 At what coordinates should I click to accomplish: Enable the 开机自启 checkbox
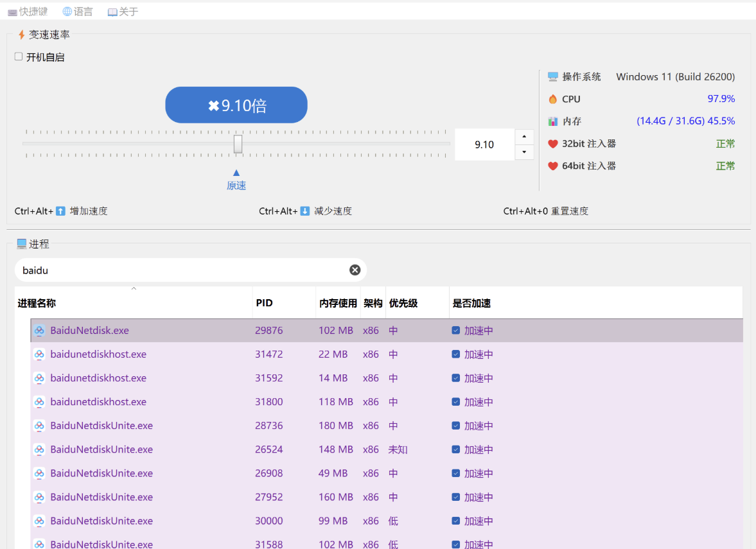click(x=17, y=57)
